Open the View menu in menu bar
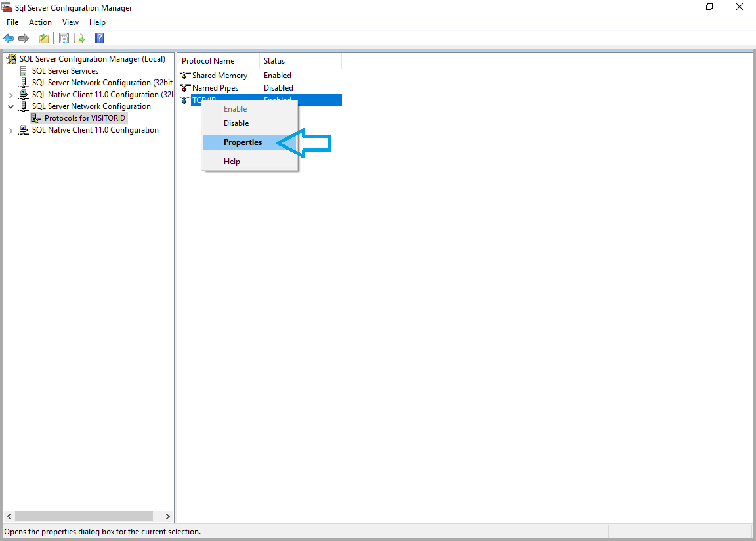756x541 pixels. coord(70,22)
